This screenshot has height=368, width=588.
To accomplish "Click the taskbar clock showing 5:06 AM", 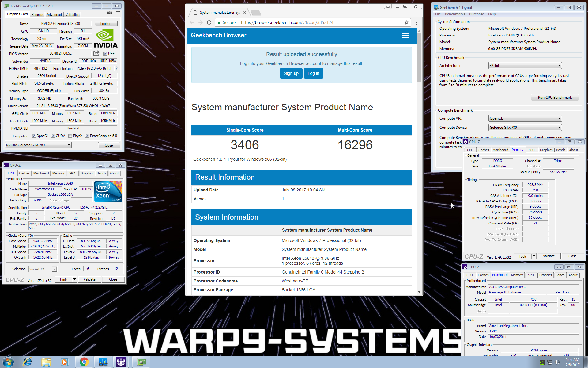I will tap(572, 362).
